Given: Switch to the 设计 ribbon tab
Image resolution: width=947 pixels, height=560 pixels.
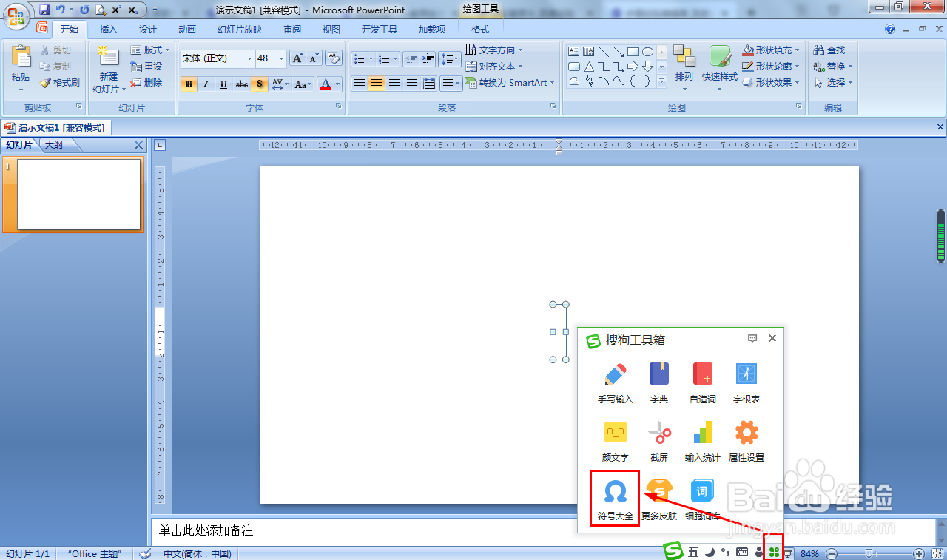Looking at the screenshot, I should pyautogui.click(x=148, y=30).
